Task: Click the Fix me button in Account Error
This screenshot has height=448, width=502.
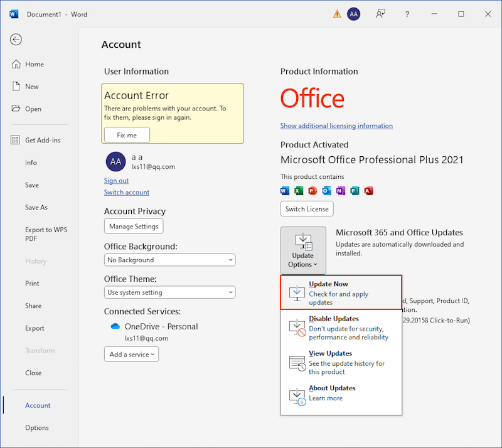Action: pyautogui.click(x=126, y=134)
